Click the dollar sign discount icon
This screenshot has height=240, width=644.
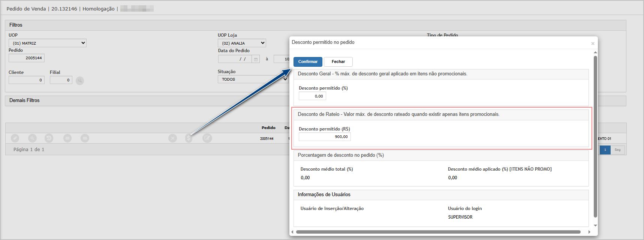point(189,138)
